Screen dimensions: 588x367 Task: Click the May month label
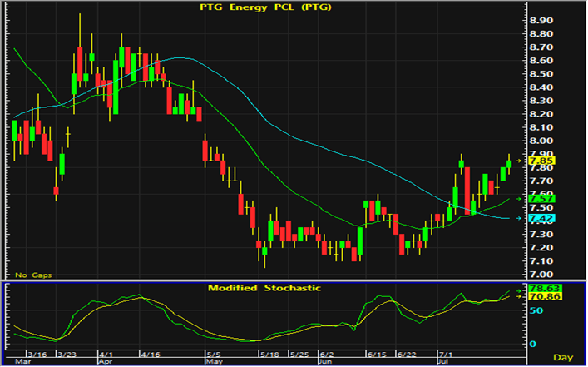coord(214,362)
